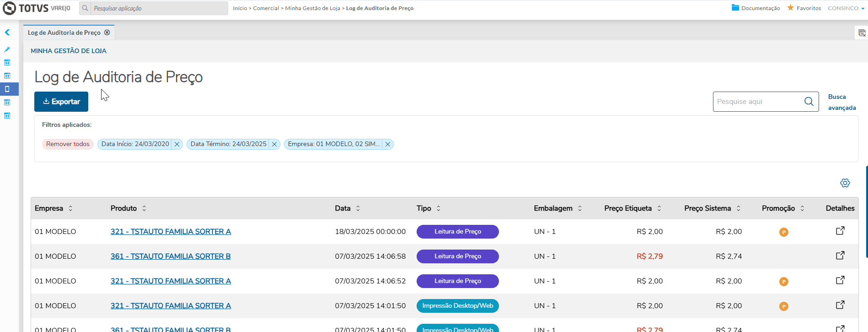The width and height of the screenshot is (868, 332).
Task: Click Remover todos filters chip
Action: tap(68, 144)
